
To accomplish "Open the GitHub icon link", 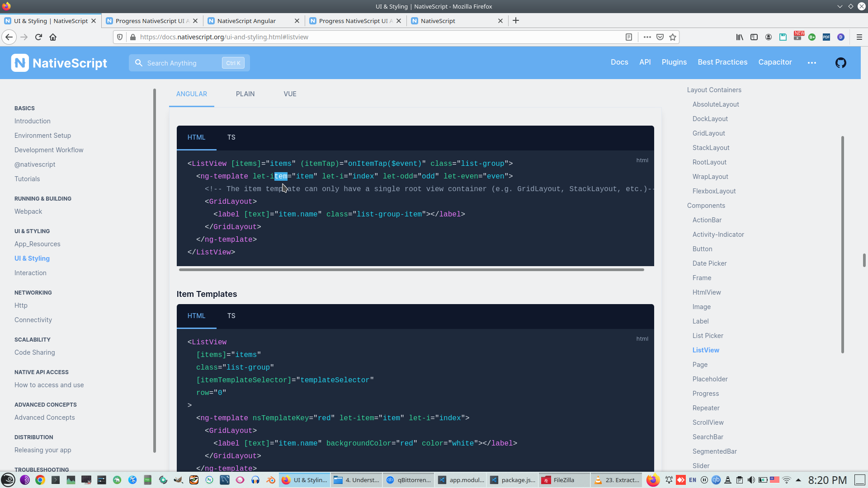I will pos(840,63).
